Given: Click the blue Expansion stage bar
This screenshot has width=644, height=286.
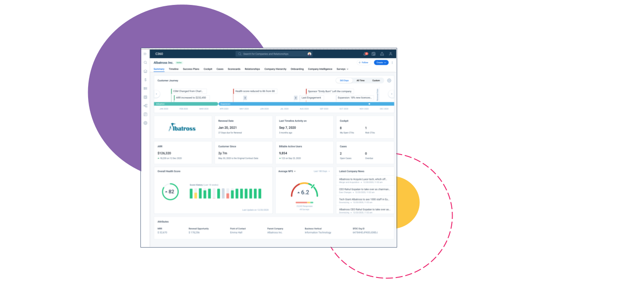Looking at the screenshot, I should click(306, 104).
